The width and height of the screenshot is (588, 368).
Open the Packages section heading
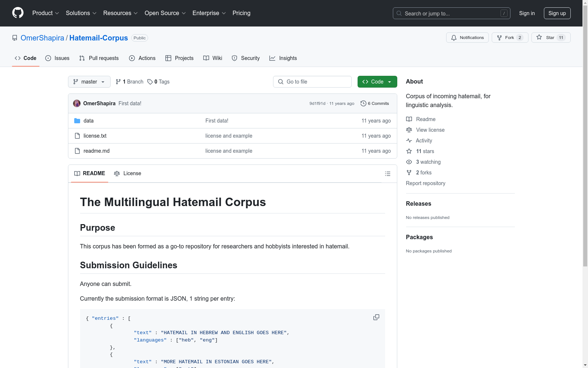click(419, 237)
